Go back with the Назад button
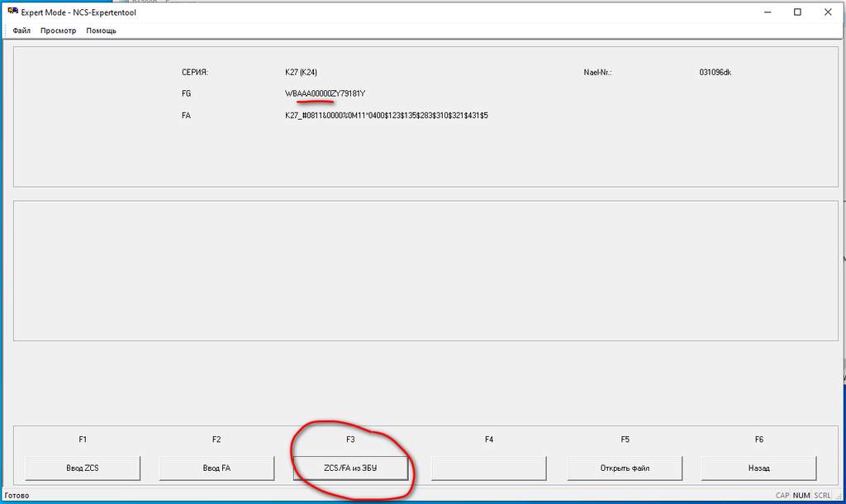The image size is (846, 504). tap(758, 468)
